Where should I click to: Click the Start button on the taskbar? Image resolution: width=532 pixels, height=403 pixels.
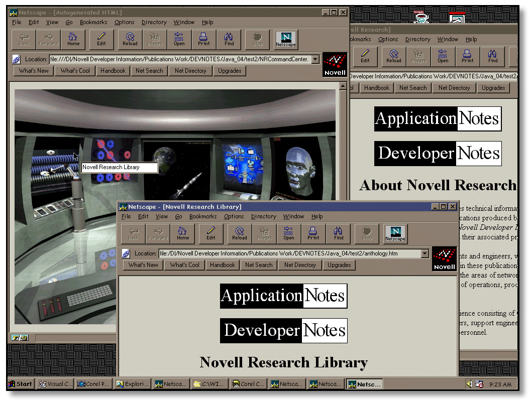21,384
